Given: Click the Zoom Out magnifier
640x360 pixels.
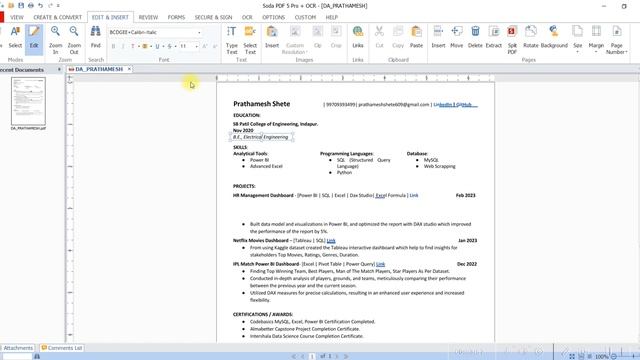Looking at the screenshot, I should point(74,40).
